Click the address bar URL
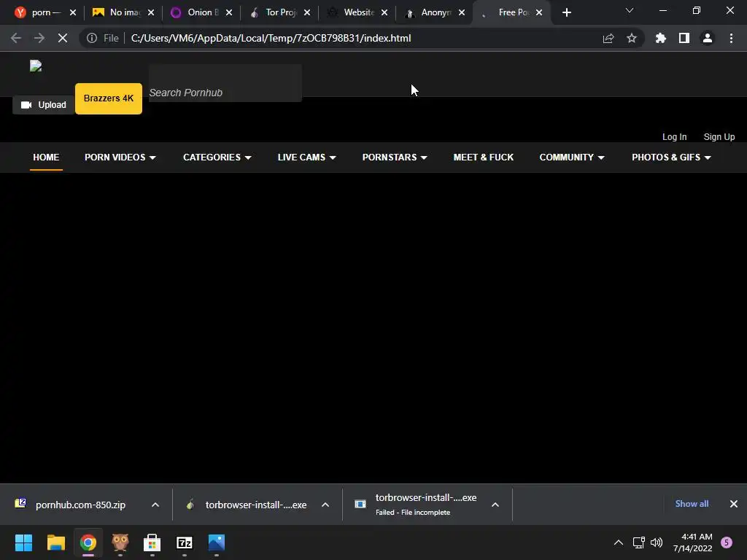 (271, 38)
